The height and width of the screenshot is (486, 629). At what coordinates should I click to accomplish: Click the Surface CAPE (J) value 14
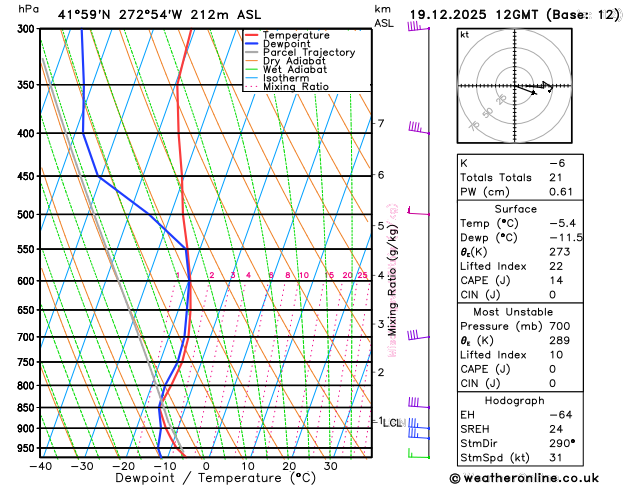coord(556,280)
